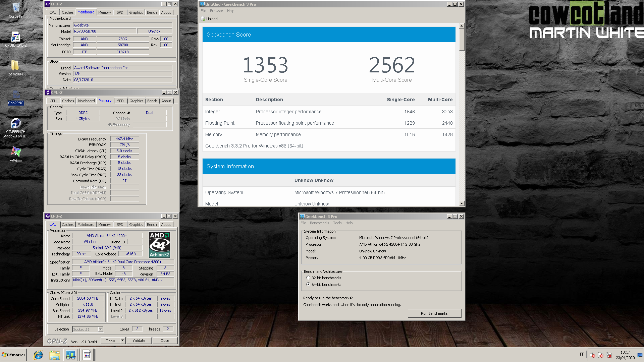Click the CPU-Z CPU window title icon
The image size is (644, 362).
pos(48,216)
